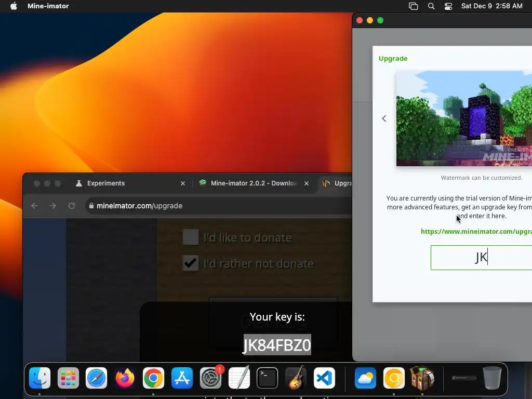The image size is (532, 399).
Task: Click the back chevron in Upgrade panel
Action: 384,118
